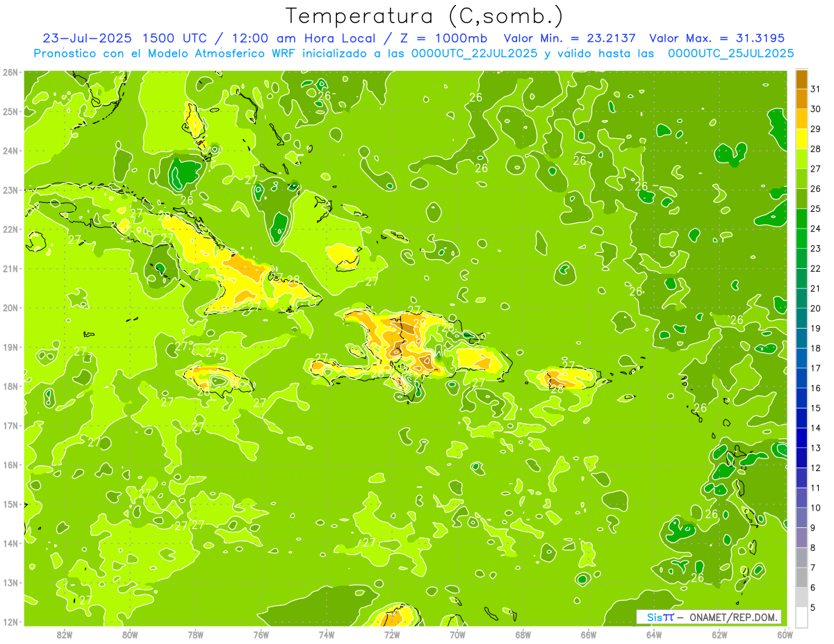Click the '19N' latitude axis label
The image size is (834, 644).
10,347
